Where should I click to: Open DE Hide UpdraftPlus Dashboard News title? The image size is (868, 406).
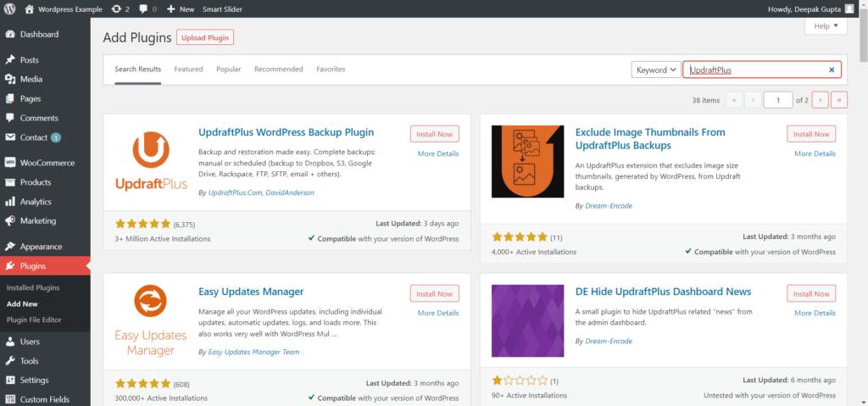click(x=663, y=292)
